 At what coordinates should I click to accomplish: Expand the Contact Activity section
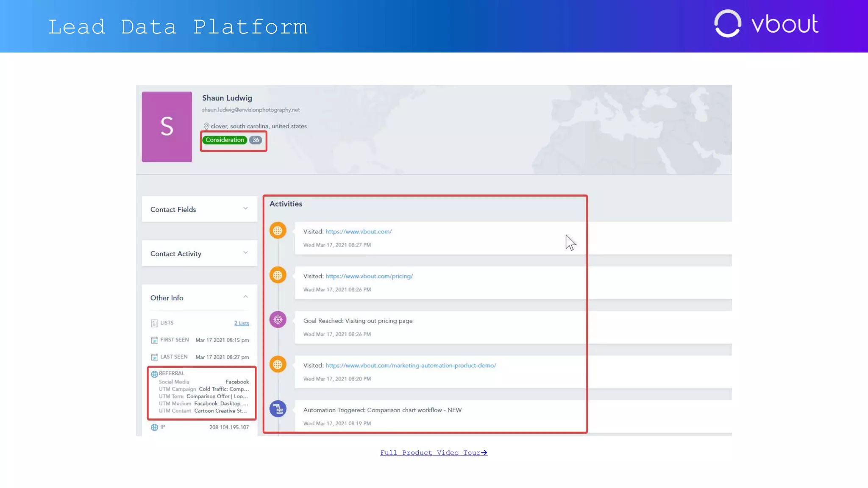coord(199,253)
